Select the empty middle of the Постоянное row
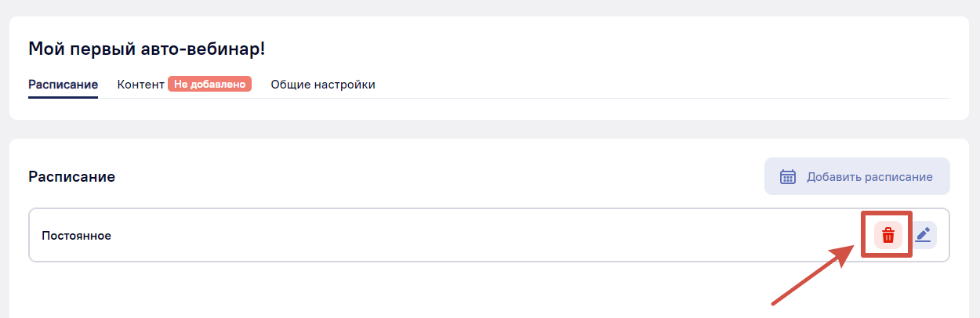 [x=470, y=235]
